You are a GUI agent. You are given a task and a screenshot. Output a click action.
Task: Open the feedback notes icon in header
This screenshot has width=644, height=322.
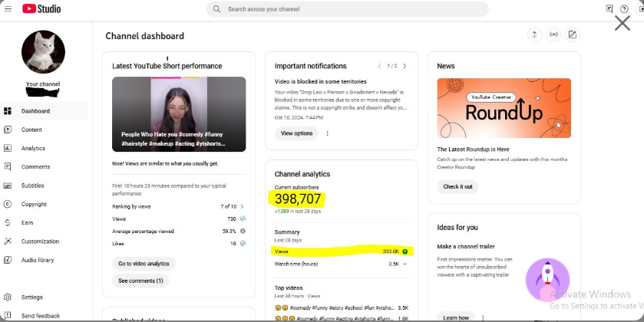pyautogui.click(x=609, y=8)
